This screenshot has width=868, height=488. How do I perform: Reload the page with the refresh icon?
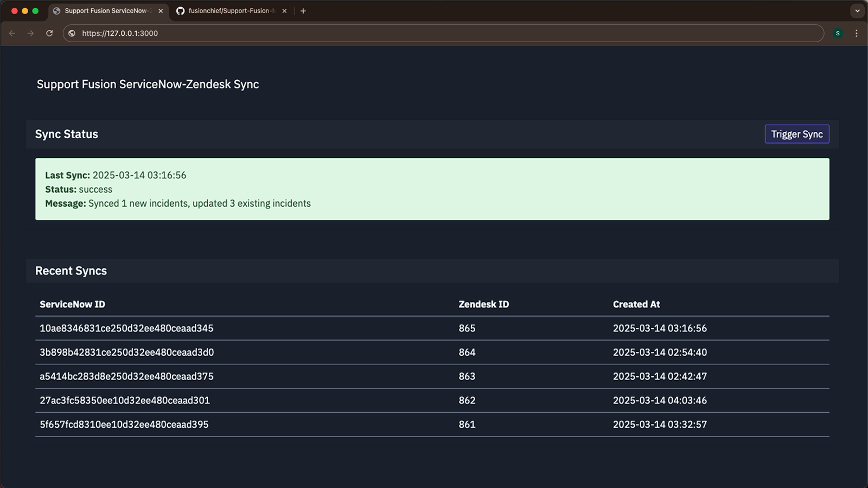[49, 33]
